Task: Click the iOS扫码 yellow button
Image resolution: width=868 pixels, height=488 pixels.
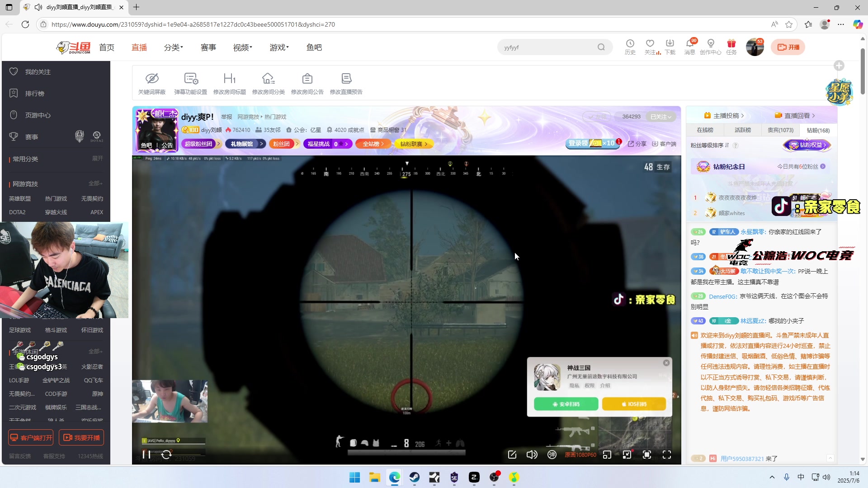Action: [x=634, y=404]
